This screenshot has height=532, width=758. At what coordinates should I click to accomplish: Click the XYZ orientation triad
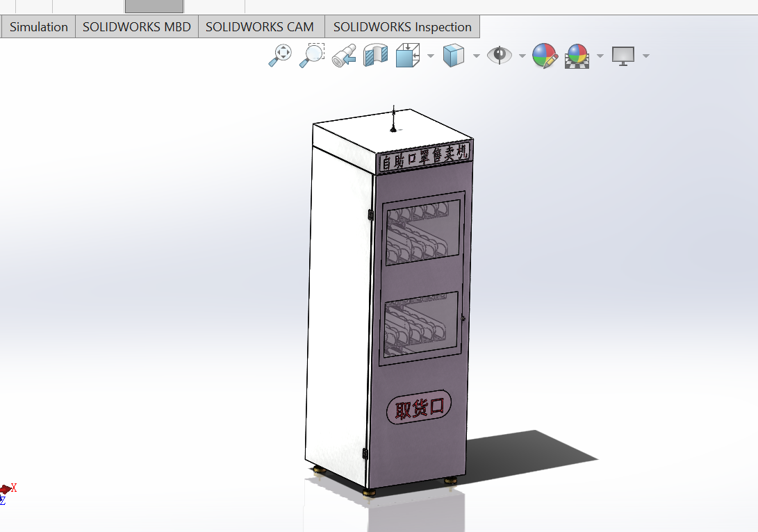8,493
